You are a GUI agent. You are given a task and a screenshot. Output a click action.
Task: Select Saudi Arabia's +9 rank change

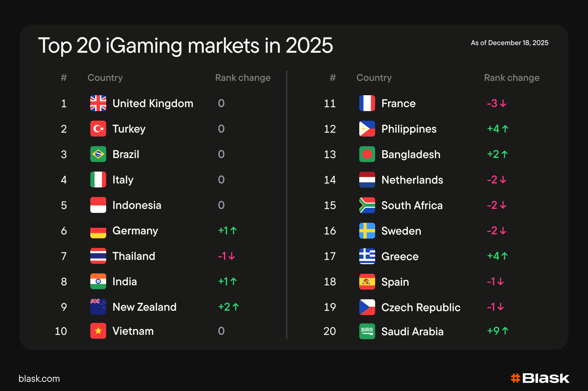pyautogui.click(x=498, y=331)
